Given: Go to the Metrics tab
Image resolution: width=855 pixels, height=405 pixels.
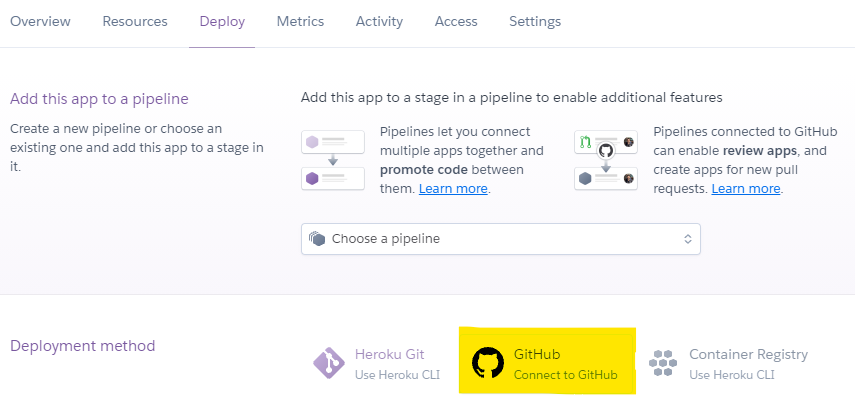Looking at the screenshot, I should [x=300, y=22].
